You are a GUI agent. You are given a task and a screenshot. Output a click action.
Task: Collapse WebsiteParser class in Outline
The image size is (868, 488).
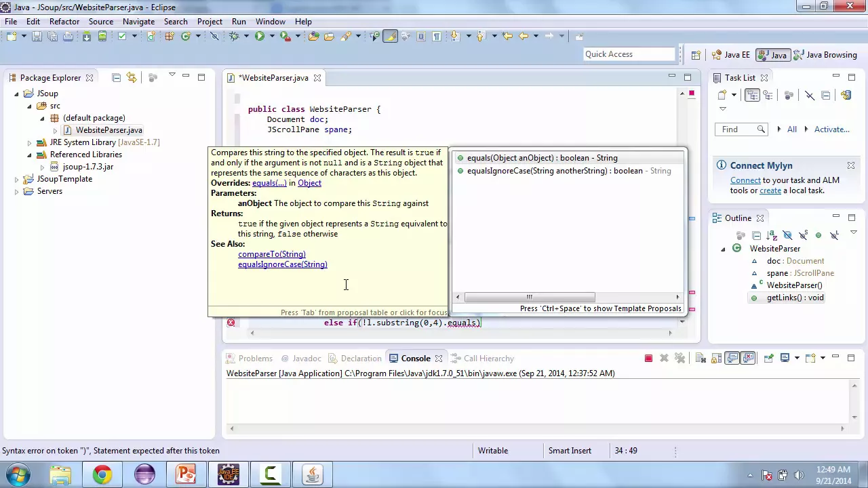pyautogui.click(x=723, y=249)
